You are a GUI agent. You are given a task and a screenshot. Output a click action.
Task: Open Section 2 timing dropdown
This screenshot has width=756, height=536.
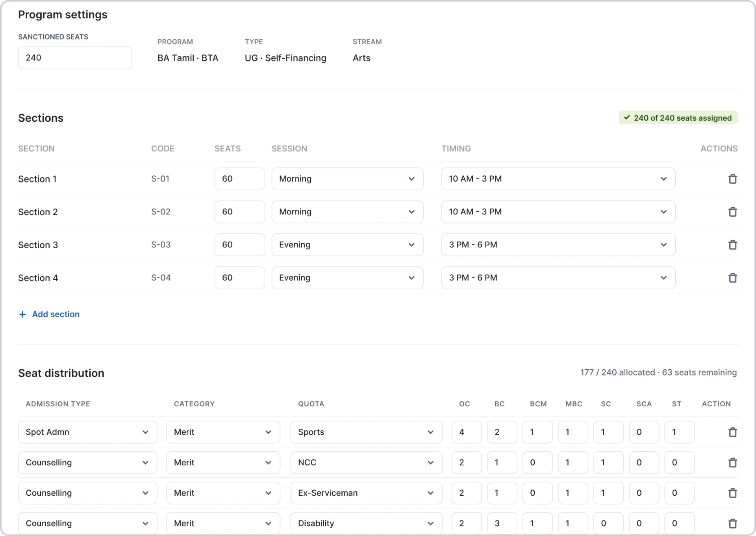(x=558, y=212)
